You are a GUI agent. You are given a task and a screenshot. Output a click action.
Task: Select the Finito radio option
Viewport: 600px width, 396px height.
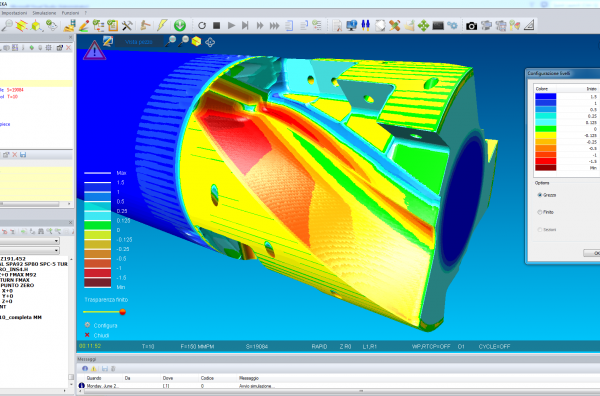click(540, 212)
